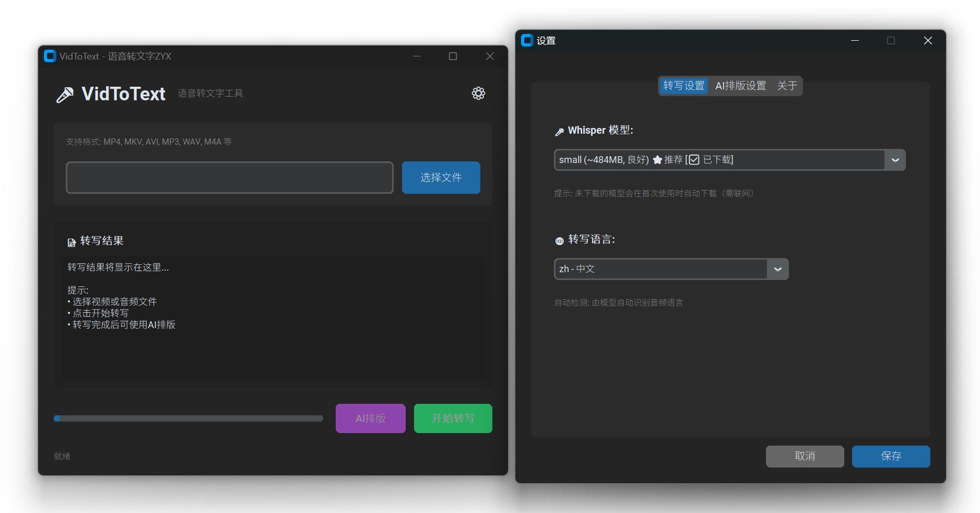Click the microphone icon beside Whisper 模型
980x513 pixels.
pyautogui.click(x=559, y=132)
